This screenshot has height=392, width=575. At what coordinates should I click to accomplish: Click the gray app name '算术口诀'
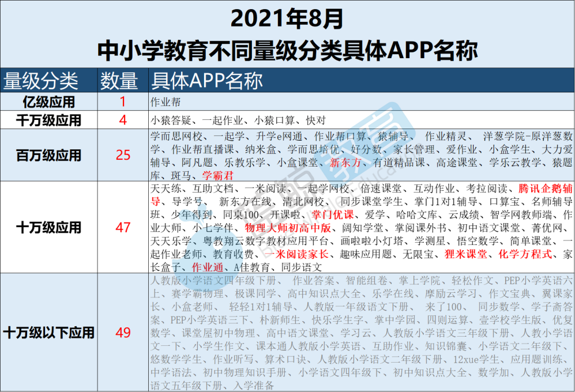pyautogui.click(x=286, y=359)
